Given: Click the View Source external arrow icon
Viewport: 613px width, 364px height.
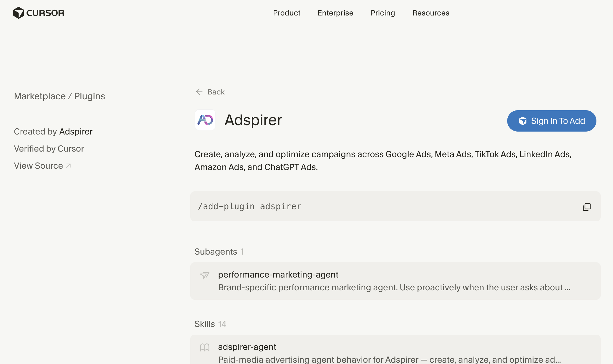Looking at the screenshot, I should click(68, 166).
